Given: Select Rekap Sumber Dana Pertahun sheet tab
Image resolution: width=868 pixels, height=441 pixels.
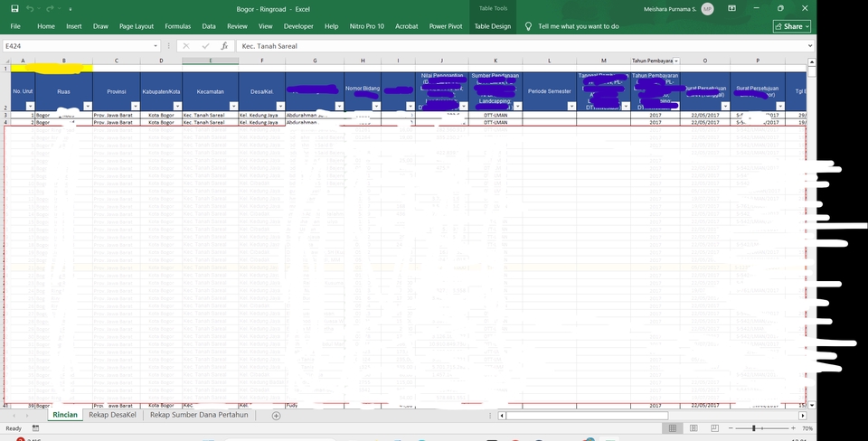Looking at the screenshot, I should click(199, 415).
